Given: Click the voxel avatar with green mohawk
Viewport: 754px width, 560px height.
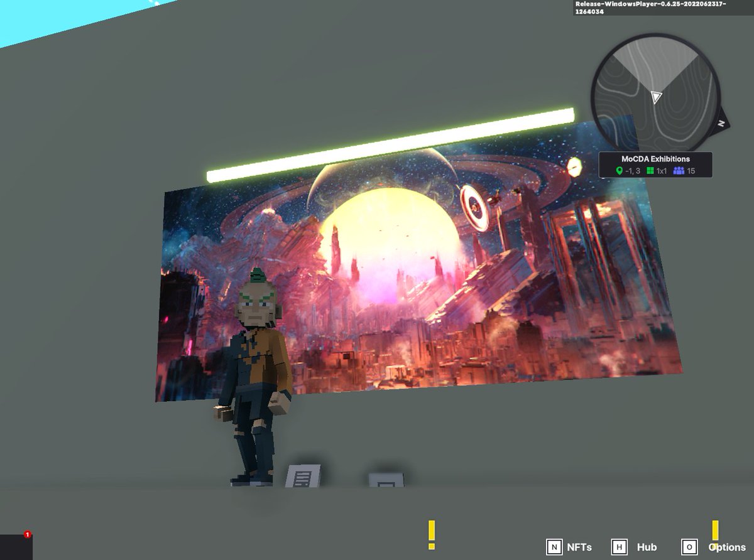Looking at the screenshot, I should point(254,377).
